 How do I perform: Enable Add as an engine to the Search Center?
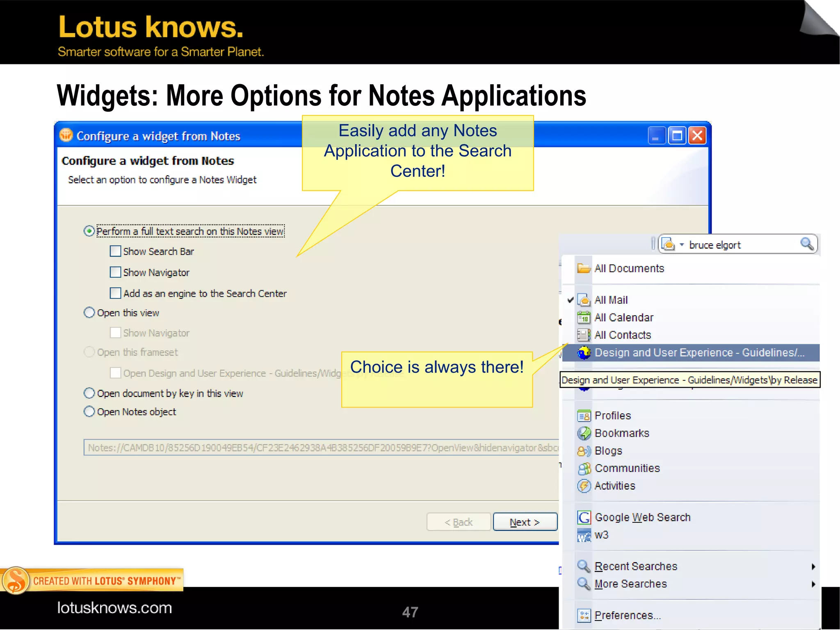pyautogui.click(x=116, y=293)
